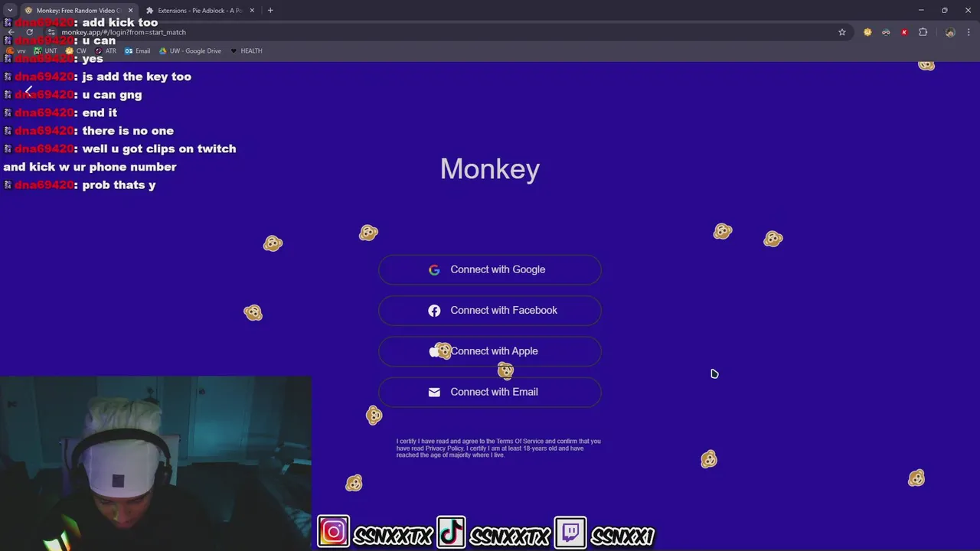Image resolution: width=980 pixels, height=551 pixels.
Task: Go back to the previous page
Action: [11, 32]
